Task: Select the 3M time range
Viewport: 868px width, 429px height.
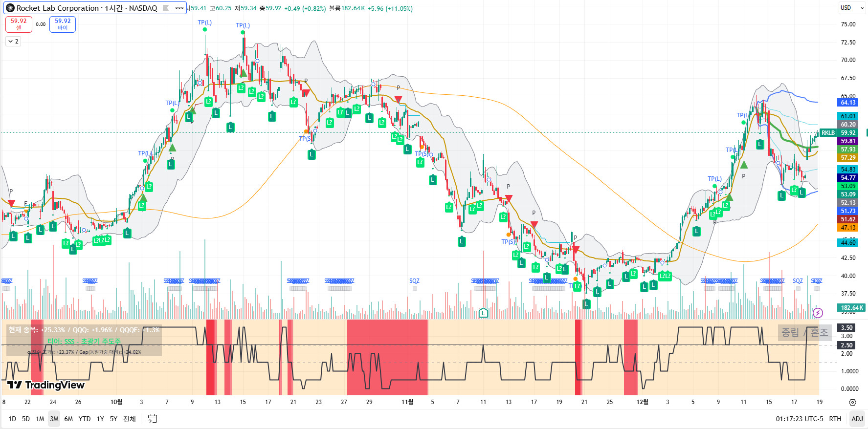Action: [54, 419]
